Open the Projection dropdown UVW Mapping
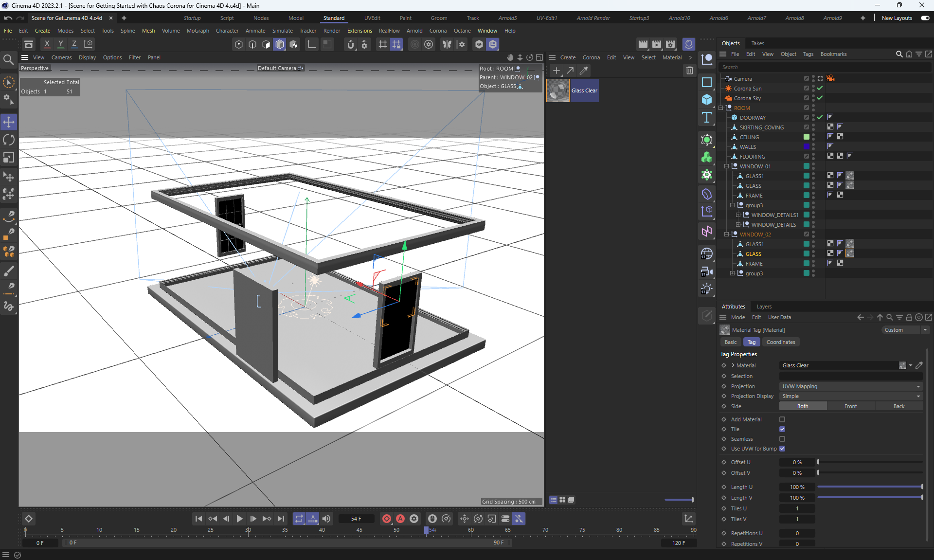 (x=850, y=386)
